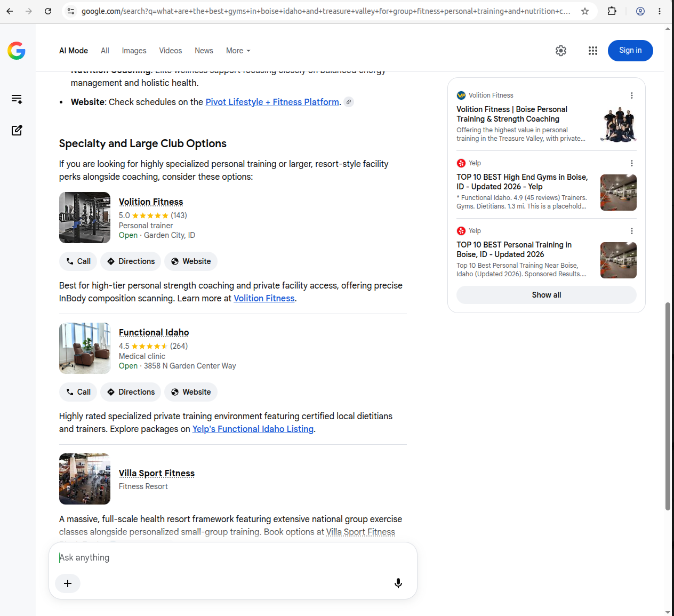Call Volition Fitness
The height and width of the screenshot is (616, 674).
click(78, 261)
